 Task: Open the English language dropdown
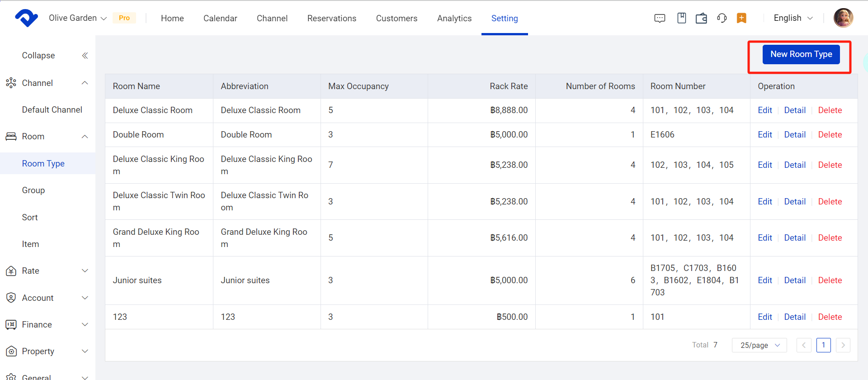coord(793,18)
